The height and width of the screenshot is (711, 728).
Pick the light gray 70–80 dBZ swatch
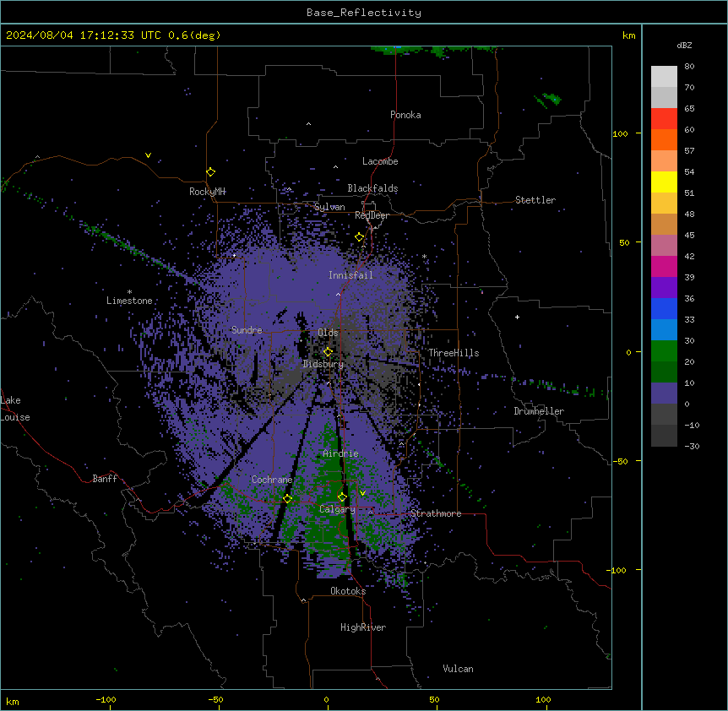pyautogui.click(x=664, y=77)
